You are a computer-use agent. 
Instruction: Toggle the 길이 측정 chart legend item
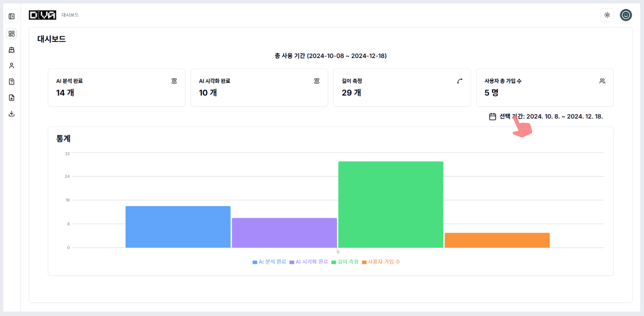(x=345, y=262)
